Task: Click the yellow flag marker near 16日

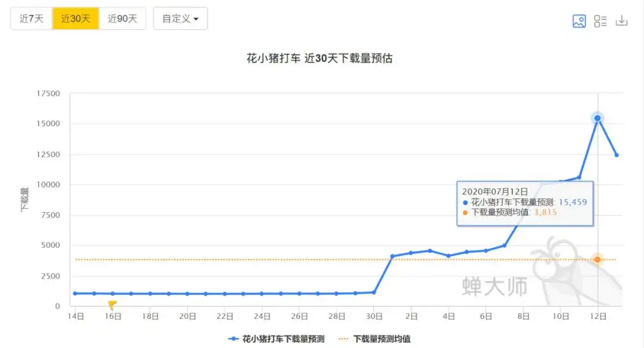Action: 112,305
